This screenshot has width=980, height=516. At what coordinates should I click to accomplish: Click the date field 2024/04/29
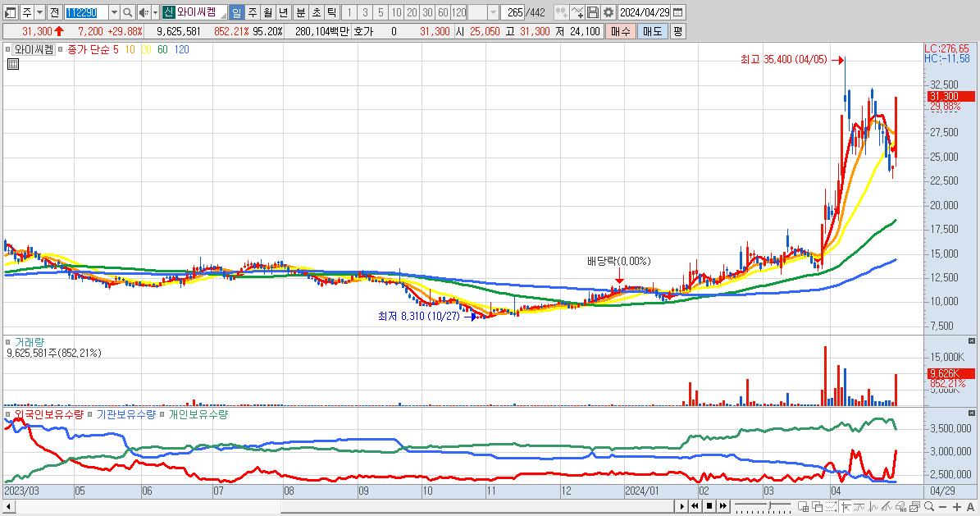click(x=645, y=12)
